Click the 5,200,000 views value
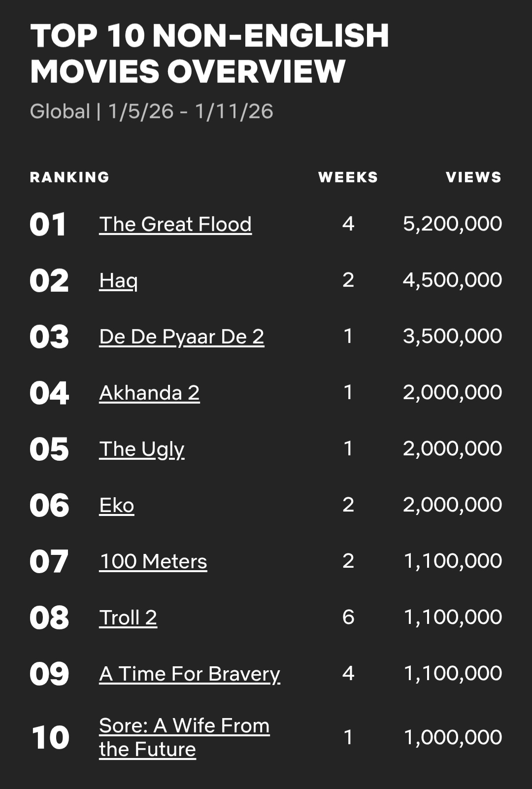The height and width of the screenshot is (789, 532). tap(452, 224)
